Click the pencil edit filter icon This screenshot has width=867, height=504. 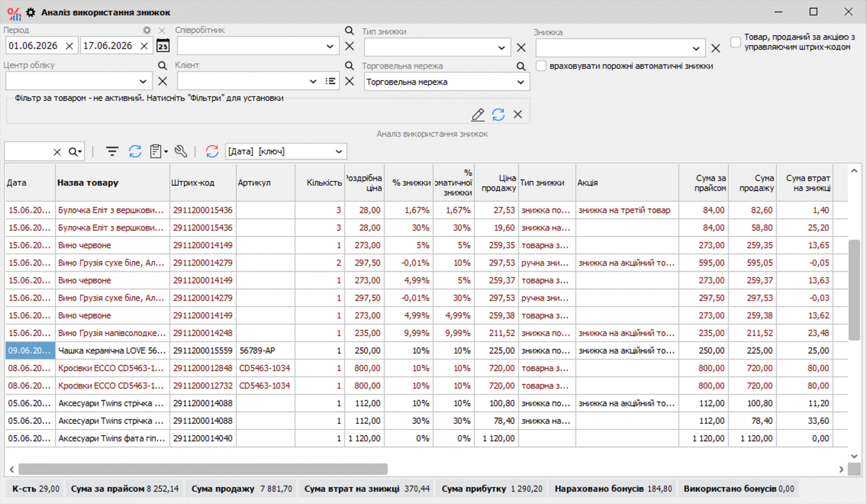coord(477,114)
